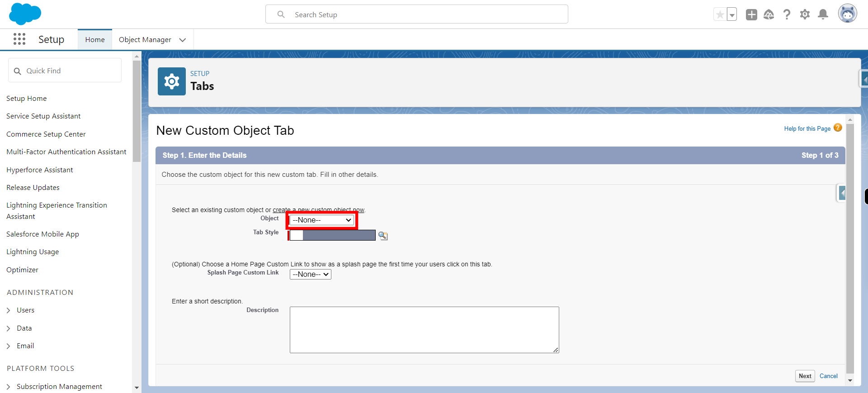Click the SETUP breadcrumb label
Screen dimensions: 868x393
(x=200, y=73)
